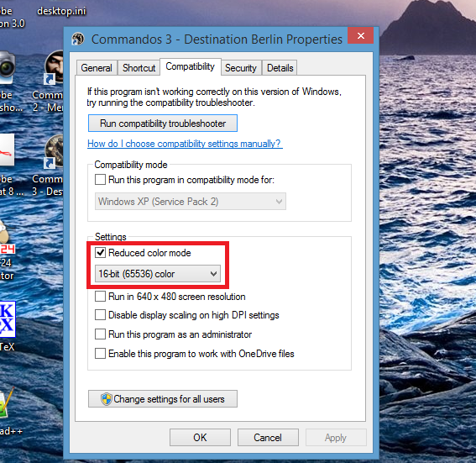The height and width of the screenshot is (463, 476).
Task: Go to the Security tab
Action: (241, 68)
